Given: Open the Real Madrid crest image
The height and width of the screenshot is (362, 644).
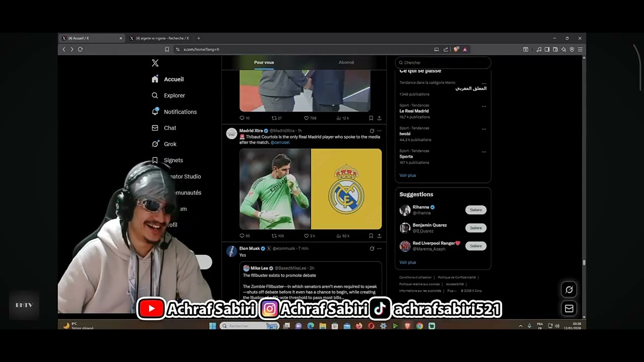Looking at the screenshot, I should point(346,189).
